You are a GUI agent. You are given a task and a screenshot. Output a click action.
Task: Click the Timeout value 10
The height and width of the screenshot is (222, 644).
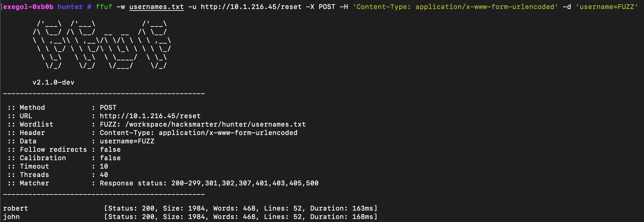point(104,166)
